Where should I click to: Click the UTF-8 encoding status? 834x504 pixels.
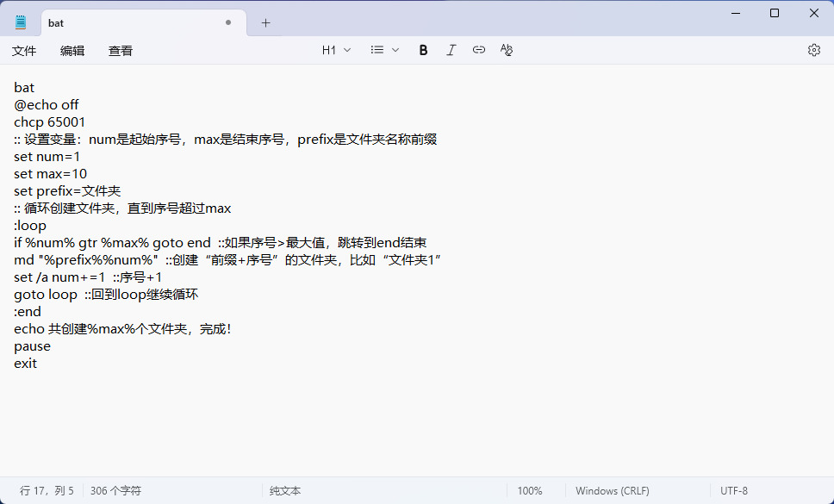pos(734,491)
